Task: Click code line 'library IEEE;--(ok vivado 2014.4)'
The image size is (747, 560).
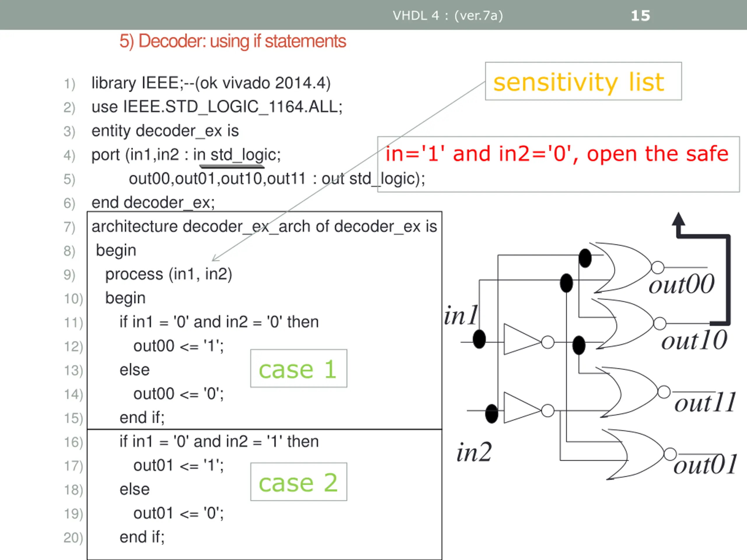Action: [x=211, y=83]
